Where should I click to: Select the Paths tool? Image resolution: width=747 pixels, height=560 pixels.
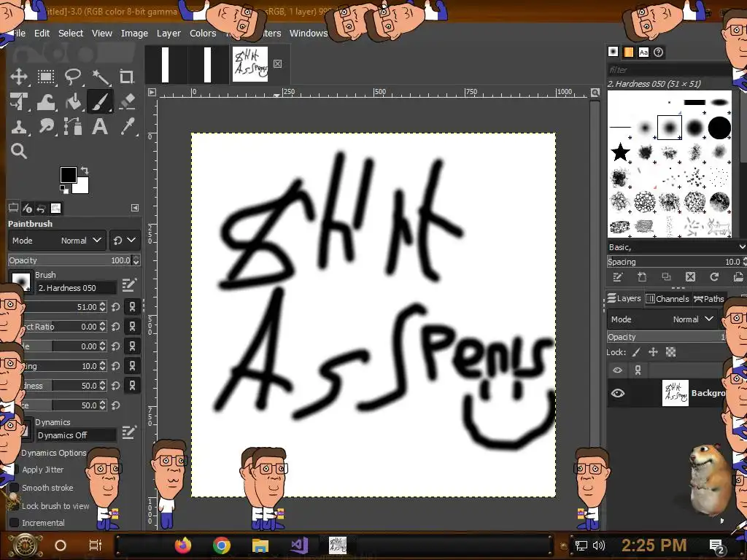(x=73, y=127)
